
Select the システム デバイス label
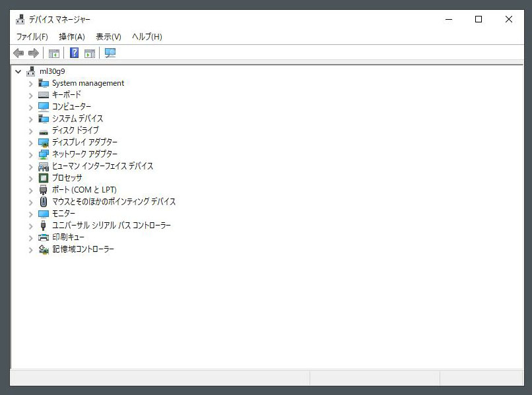tap(77, 118)
